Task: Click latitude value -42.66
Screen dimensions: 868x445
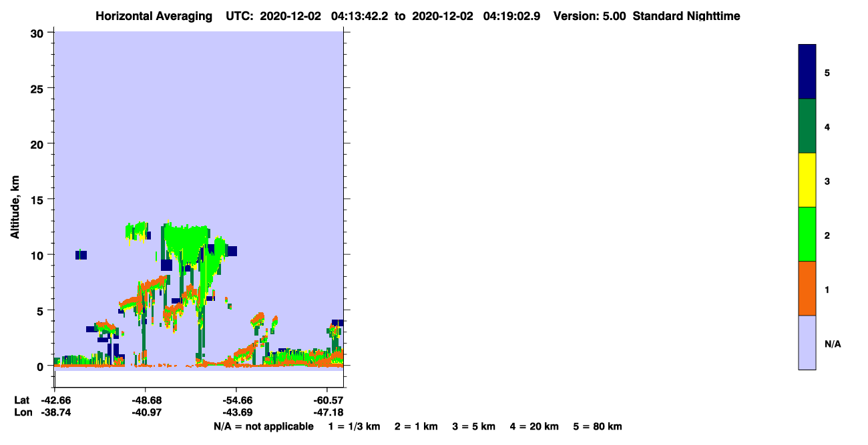Action: click(x=55, y=400)
